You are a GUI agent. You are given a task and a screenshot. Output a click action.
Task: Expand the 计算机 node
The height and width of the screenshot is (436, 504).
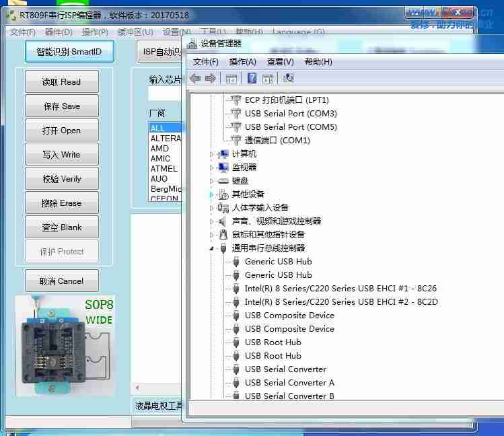(x=211, y=154)
